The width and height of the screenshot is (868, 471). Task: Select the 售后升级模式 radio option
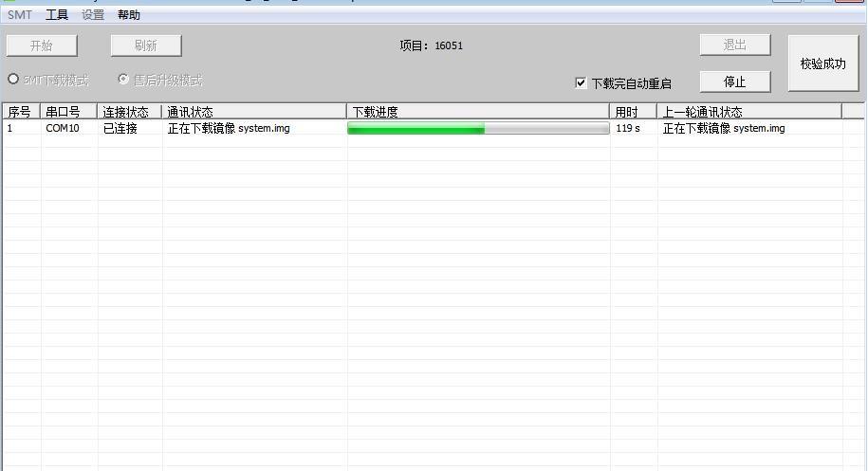click(x=123, y=80)
